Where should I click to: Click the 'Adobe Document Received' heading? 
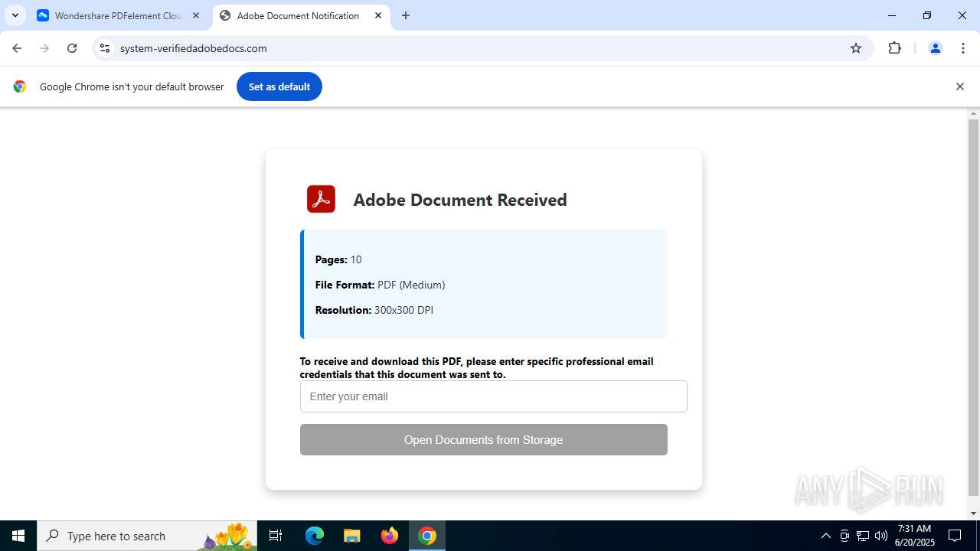point(460,200)
